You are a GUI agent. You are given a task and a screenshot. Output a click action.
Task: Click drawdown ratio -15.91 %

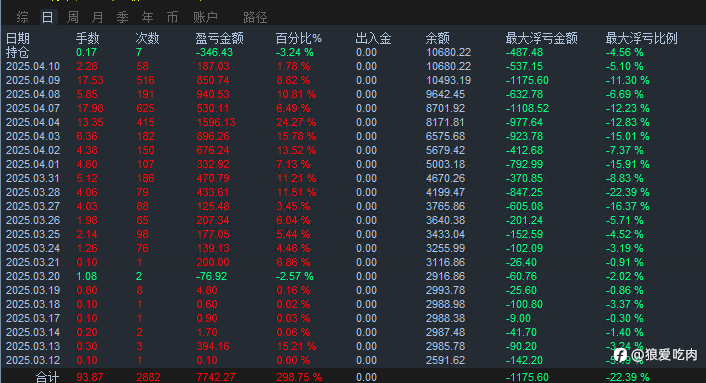[x=628, y=164]
